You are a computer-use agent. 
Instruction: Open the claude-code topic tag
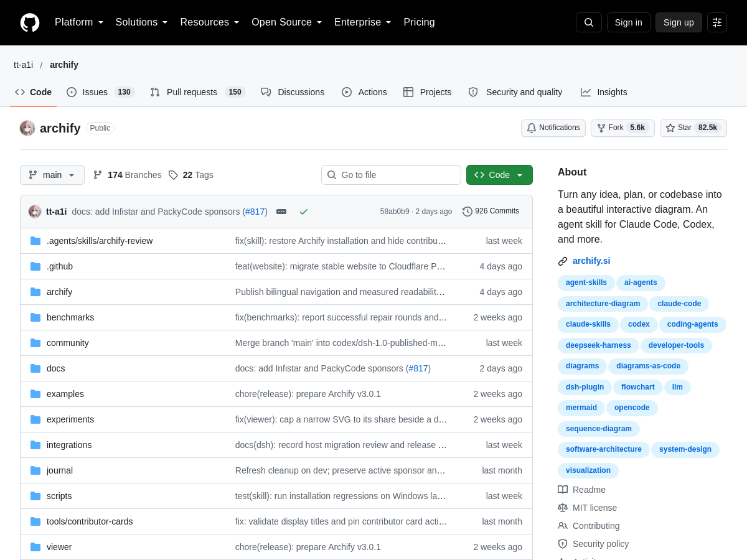tap(679, 304)
